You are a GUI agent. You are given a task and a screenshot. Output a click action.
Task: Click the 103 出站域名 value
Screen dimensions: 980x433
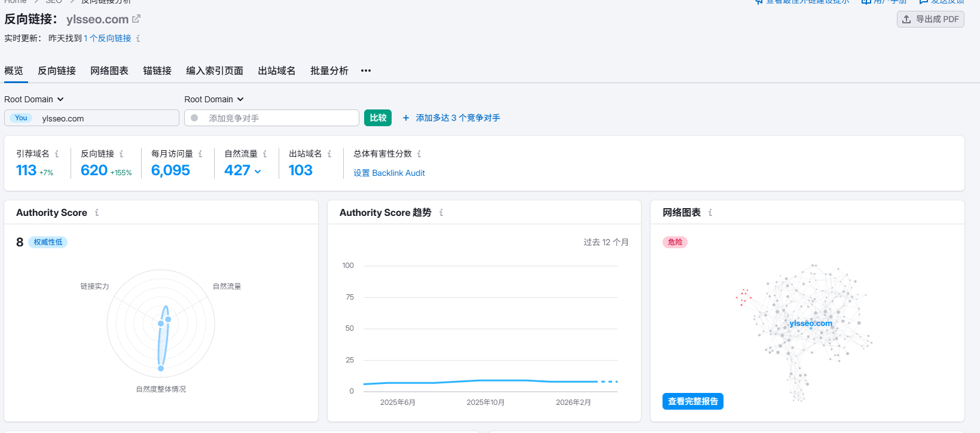[301, 170]
